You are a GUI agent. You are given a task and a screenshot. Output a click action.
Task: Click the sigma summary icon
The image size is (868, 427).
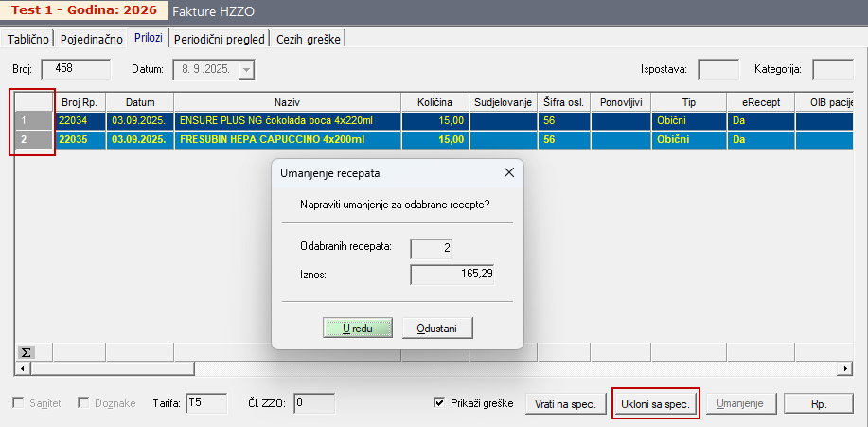(x=27, y=352)
